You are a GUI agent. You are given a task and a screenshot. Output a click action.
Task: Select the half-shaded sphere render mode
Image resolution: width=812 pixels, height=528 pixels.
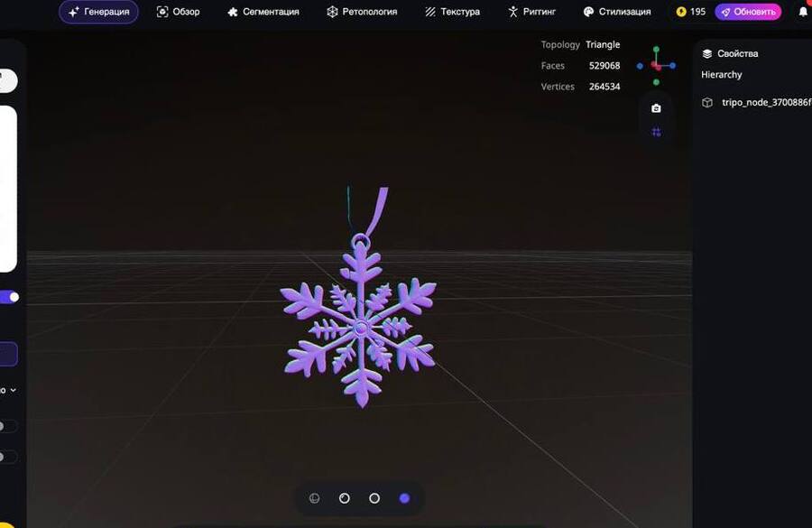click(345, 498)
